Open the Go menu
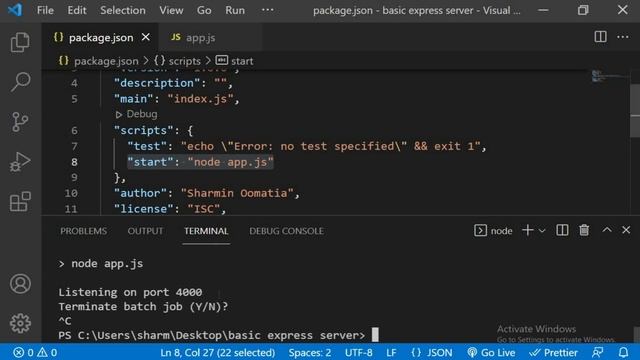The width and height of the screenshot is (640, 360). [204, 10]
